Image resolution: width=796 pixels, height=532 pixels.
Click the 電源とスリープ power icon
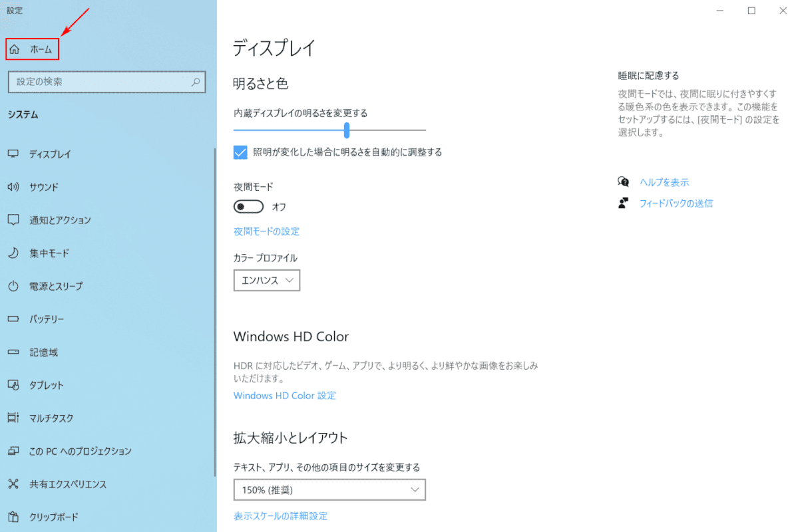point(14,286)
